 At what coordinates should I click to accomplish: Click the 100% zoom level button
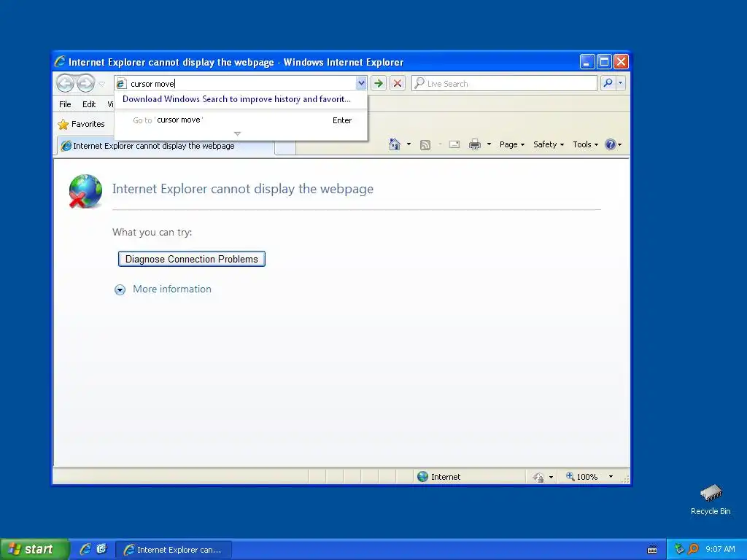[581, 477]
